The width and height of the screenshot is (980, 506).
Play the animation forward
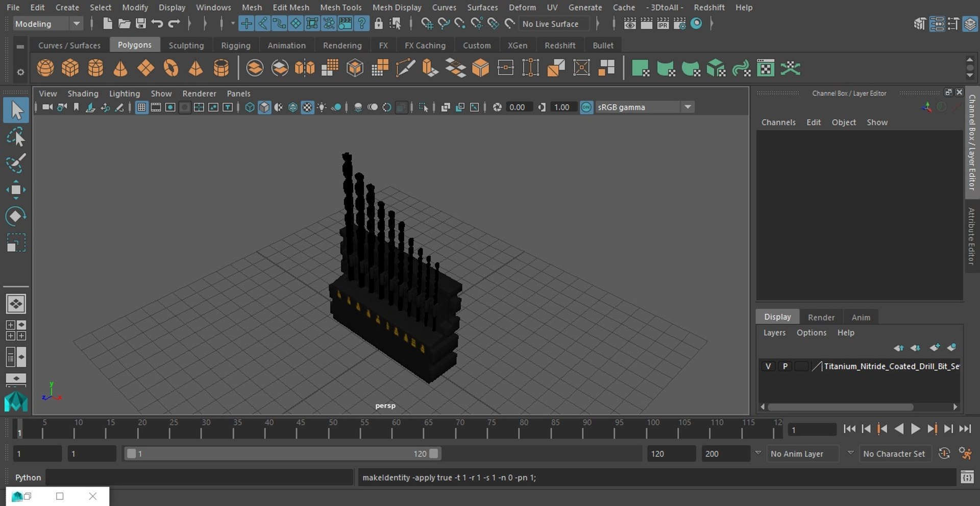(916, 429)
